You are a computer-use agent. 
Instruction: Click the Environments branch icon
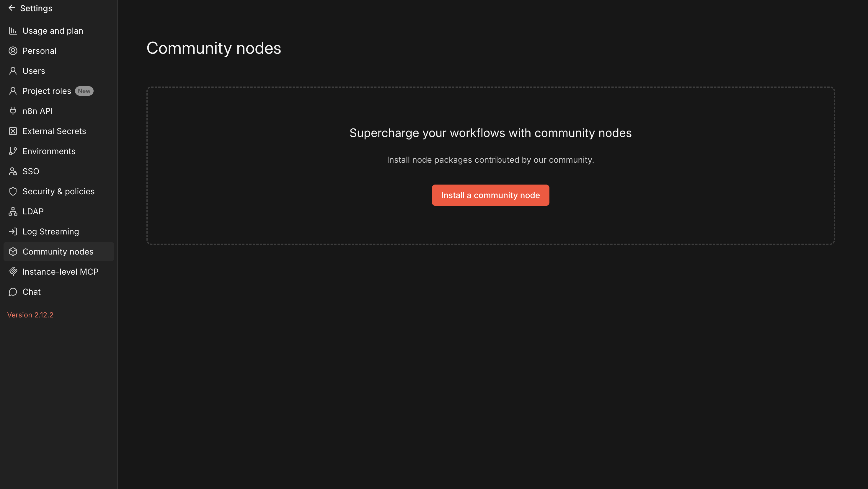pos(13,151)
